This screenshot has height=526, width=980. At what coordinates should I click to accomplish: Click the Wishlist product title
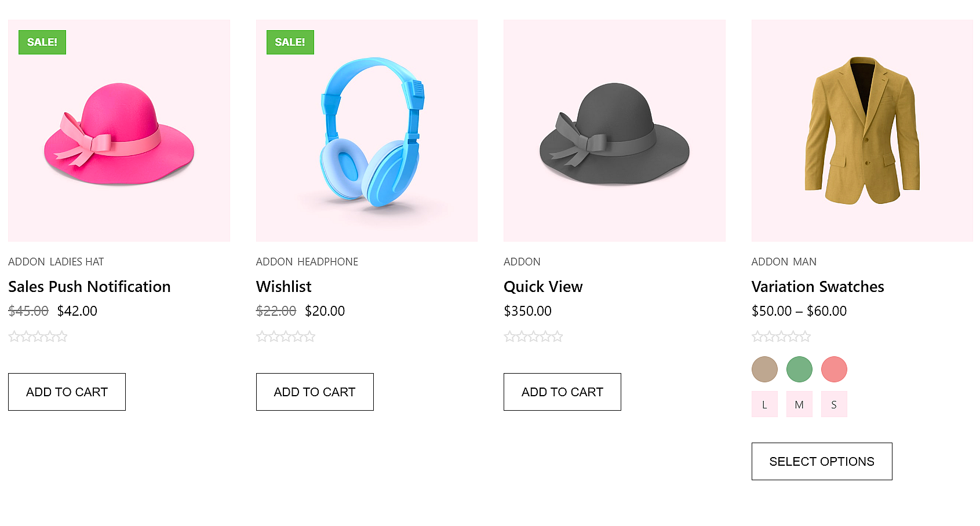[283, 286]
